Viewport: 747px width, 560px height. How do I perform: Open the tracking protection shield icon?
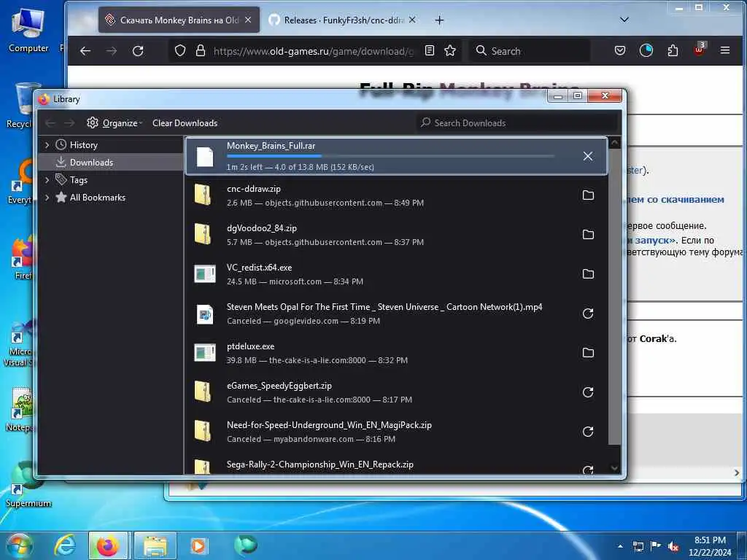pos(180,50)
